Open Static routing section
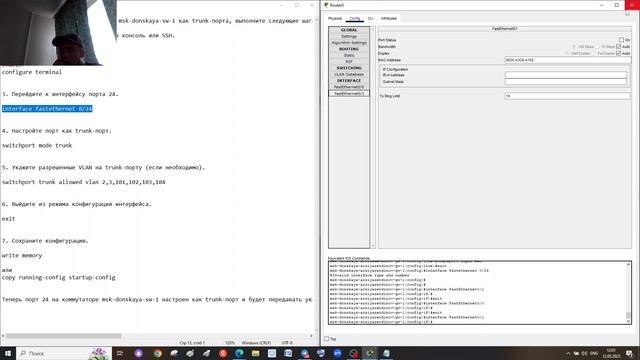The image size is (640, 360). [349, 55]
